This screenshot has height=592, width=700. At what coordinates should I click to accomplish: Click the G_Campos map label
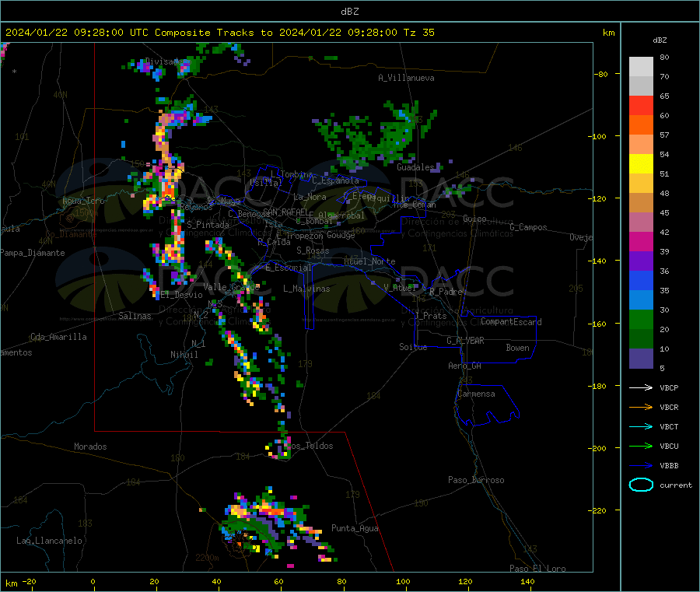coord(528,227)
